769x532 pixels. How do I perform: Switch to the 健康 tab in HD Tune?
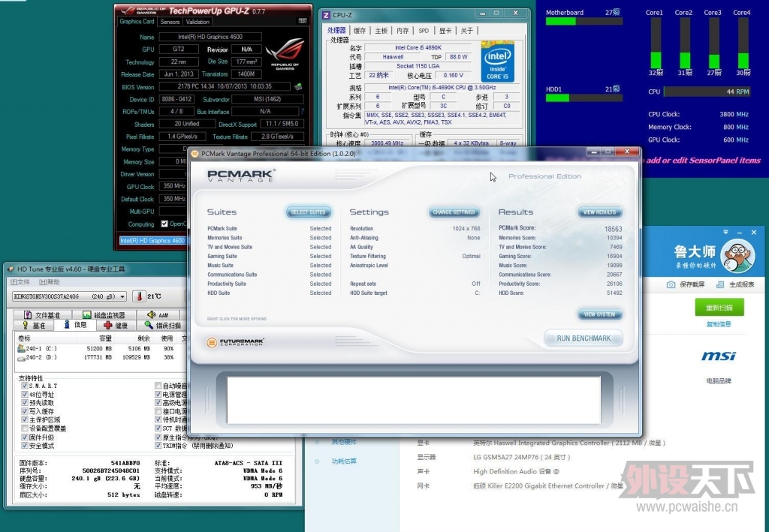(x=115, y=325)
